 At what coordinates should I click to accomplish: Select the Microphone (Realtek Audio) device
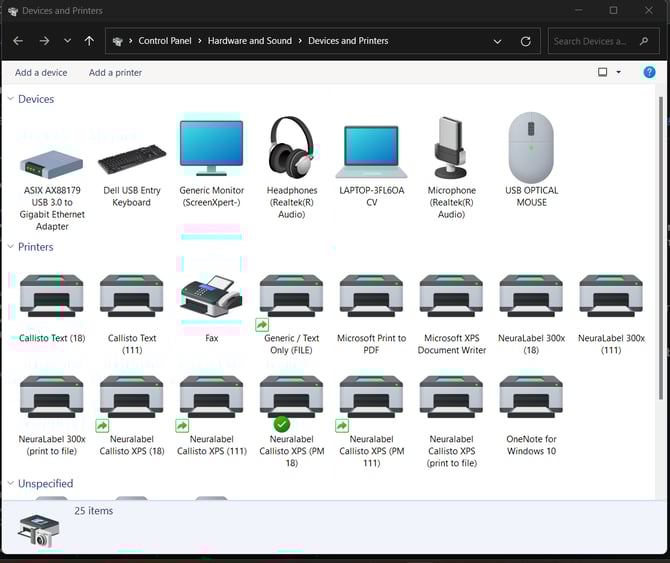click(451, 150)
